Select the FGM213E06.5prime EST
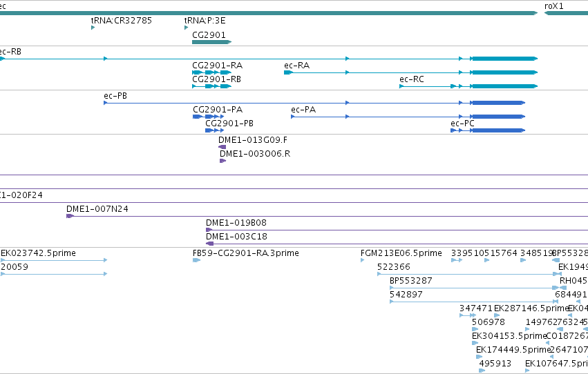 click(x=362, y=260)
